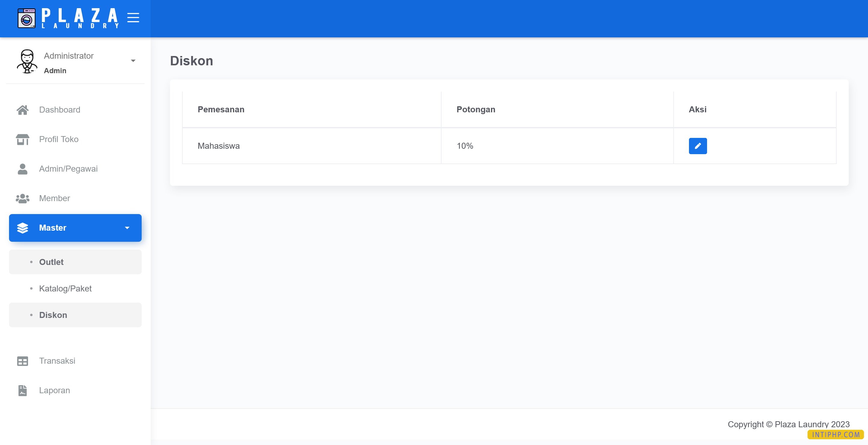The image size is (868, 445).
Task: Select the Profil Toko shop icon
Action: [x=22, y=139]
